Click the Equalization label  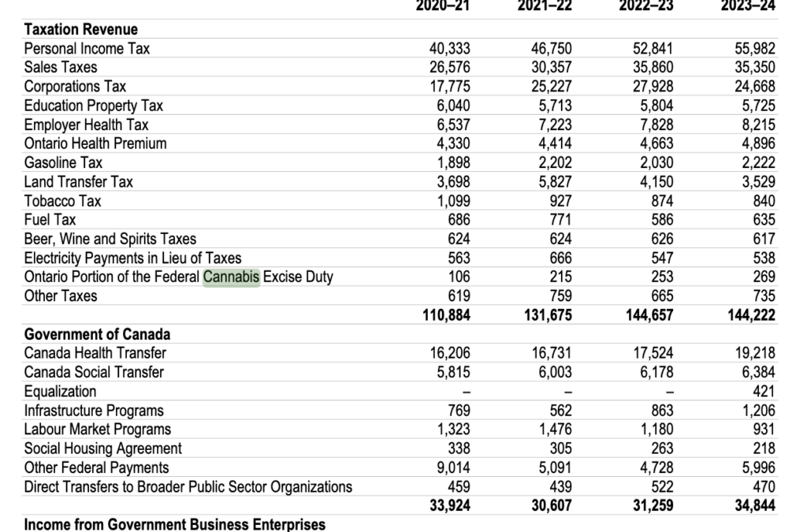[60, 392]
